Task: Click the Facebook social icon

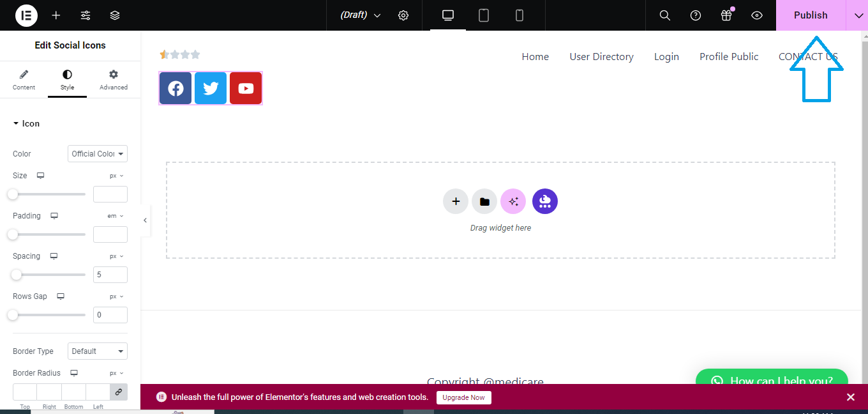Action: coord(176,88)
